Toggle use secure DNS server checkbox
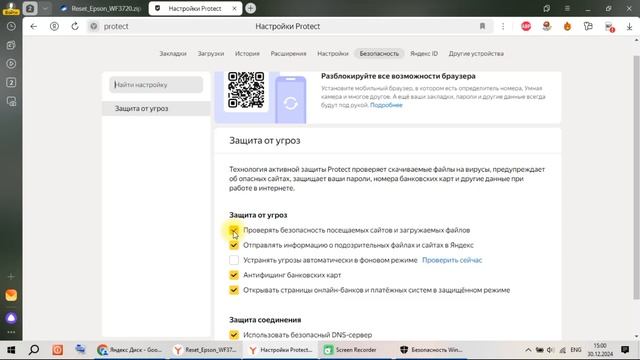The width and height of the screenshot is (640, 360). tap(234, 335)
